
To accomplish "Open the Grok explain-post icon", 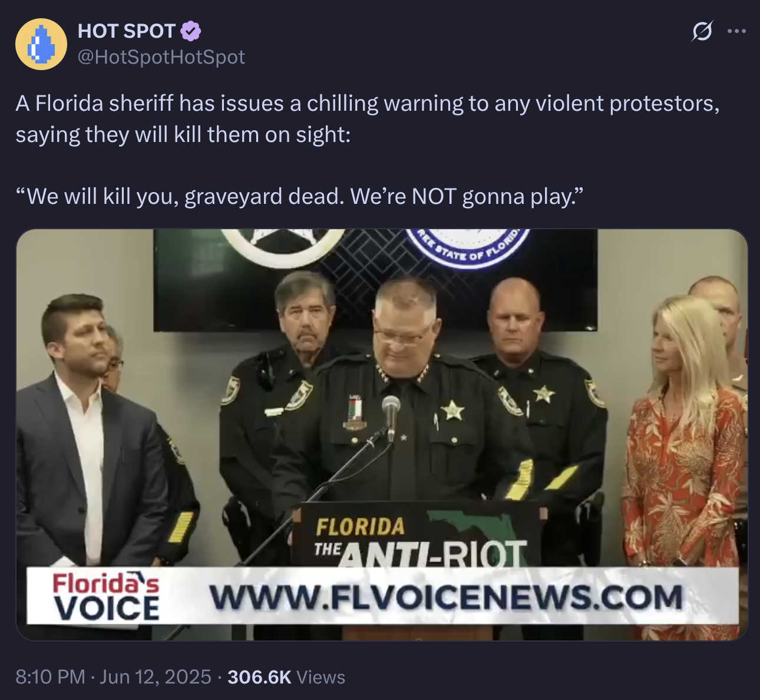I will [701, 31].
